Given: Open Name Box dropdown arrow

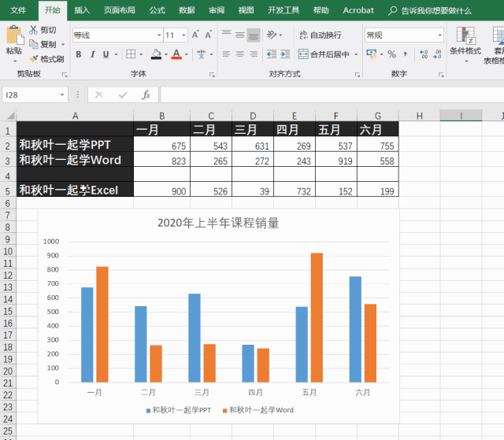Looking at the screenshot, I should (x=62, y=94).
